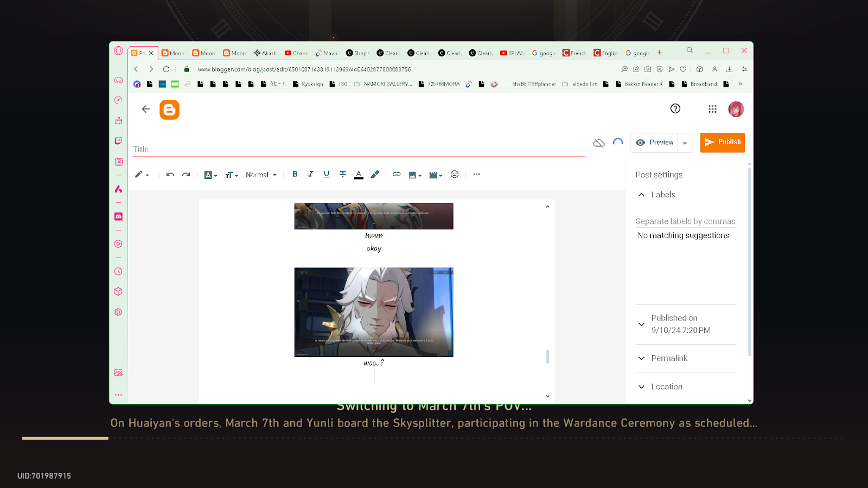Click the Separate labels by commas field

(x=686, y=221)
